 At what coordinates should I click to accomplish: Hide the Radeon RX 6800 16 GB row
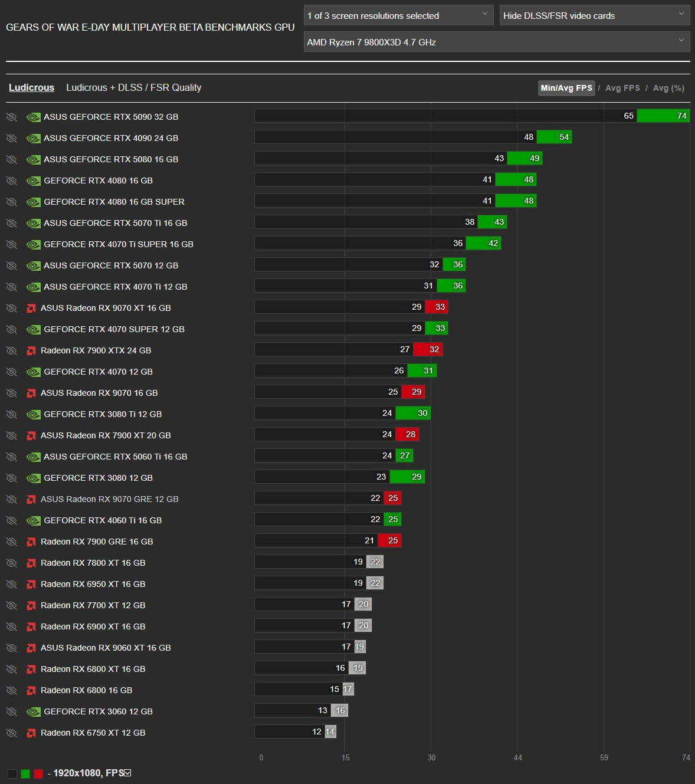point(11,690)
